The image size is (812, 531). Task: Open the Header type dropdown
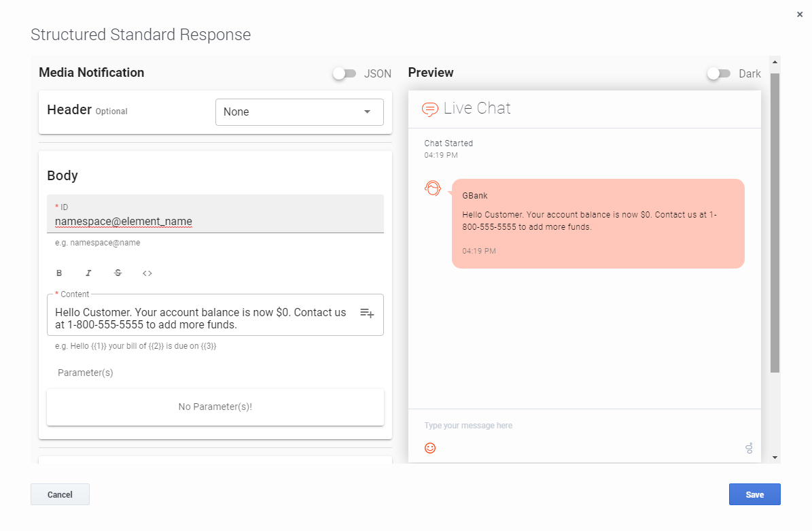coord(299,112)
